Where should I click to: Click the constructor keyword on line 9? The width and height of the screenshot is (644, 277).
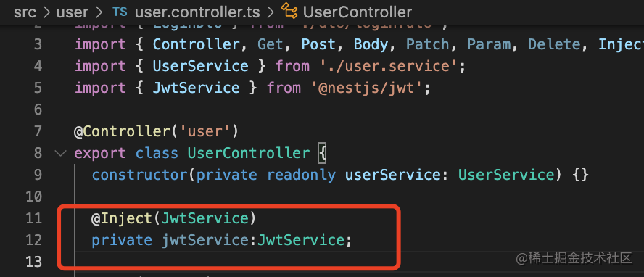click(140, 175)
